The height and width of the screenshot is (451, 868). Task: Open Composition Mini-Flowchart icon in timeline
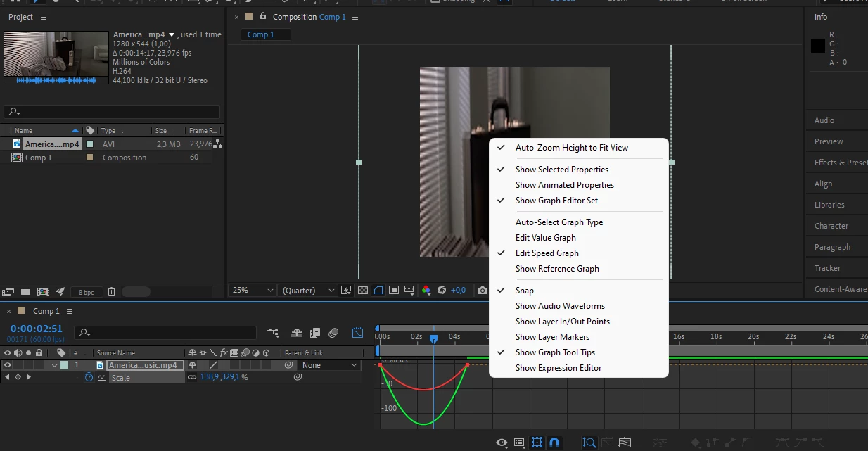(x=273, y=333)
